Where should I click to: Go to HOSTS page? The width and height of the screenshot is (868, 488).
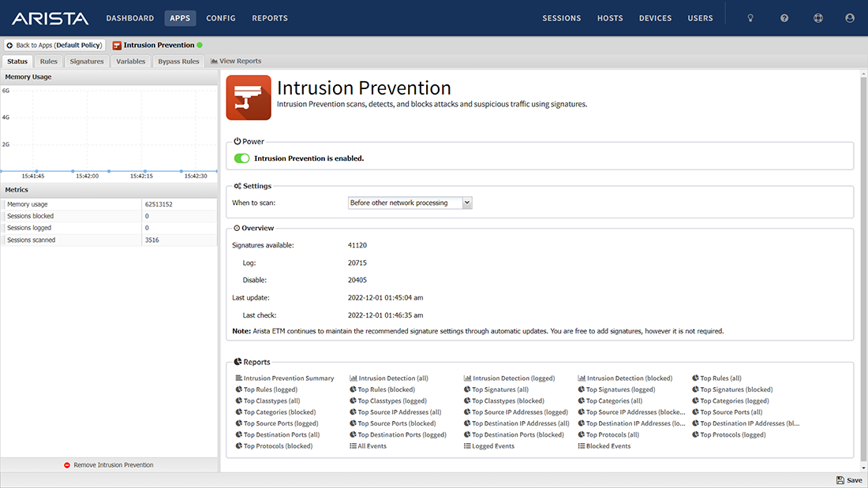tap(610, 18)
